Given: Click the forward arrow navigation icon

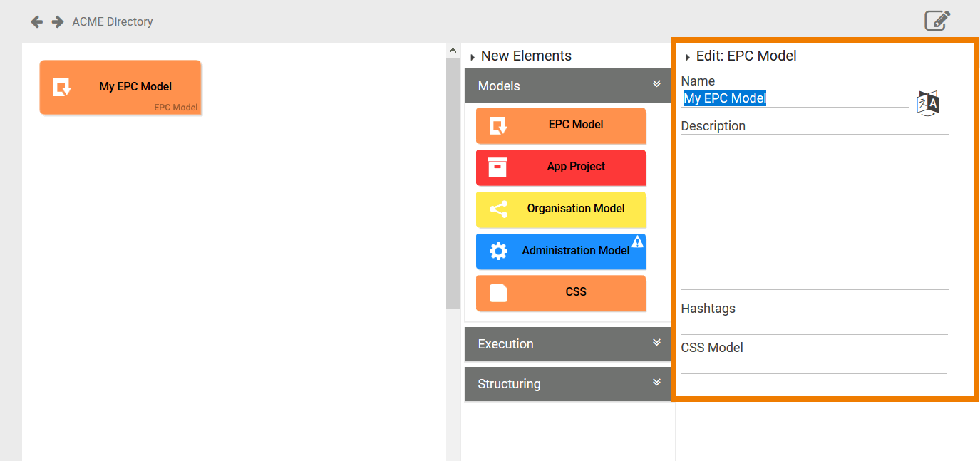Looking at the screenshot, I should pos(58,22).
